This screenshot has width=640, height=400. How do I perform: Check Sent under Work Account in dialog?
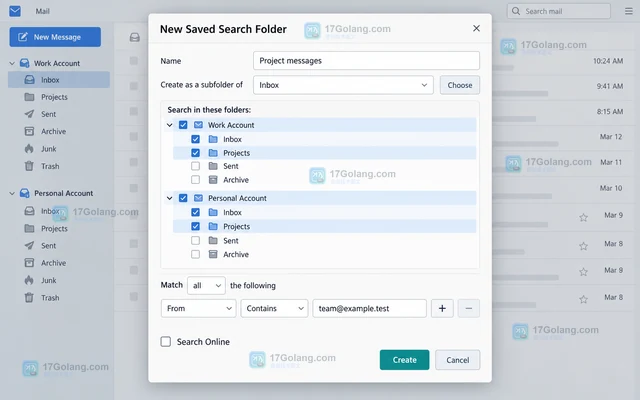pyautogui.click(x=196, y=166)
